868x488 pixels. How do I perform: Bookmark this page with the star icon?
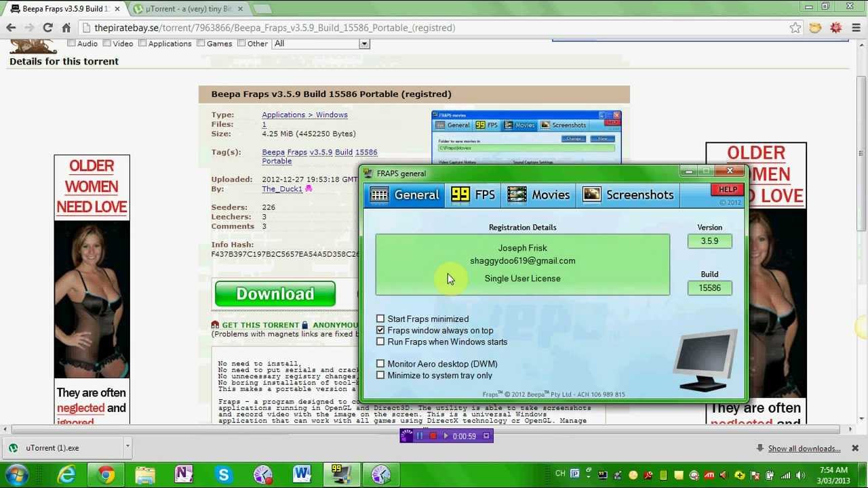(x=795, y=28)
